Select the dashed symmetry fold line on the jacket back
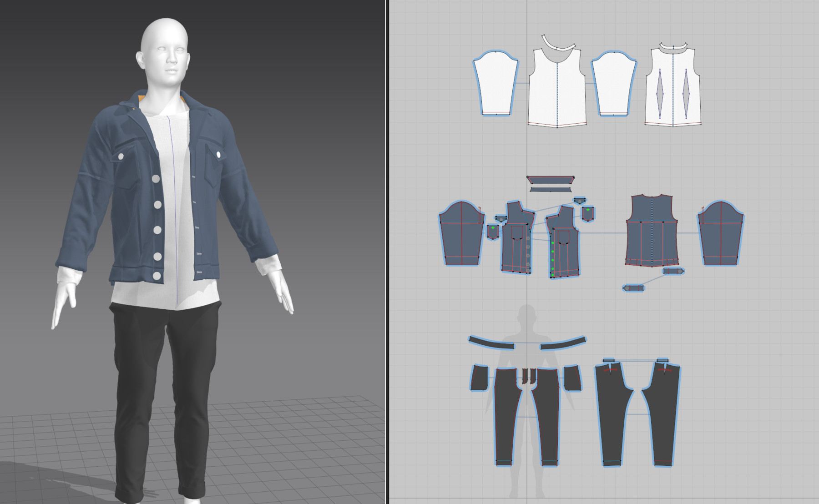819x504 pixels. click(652, 232)
